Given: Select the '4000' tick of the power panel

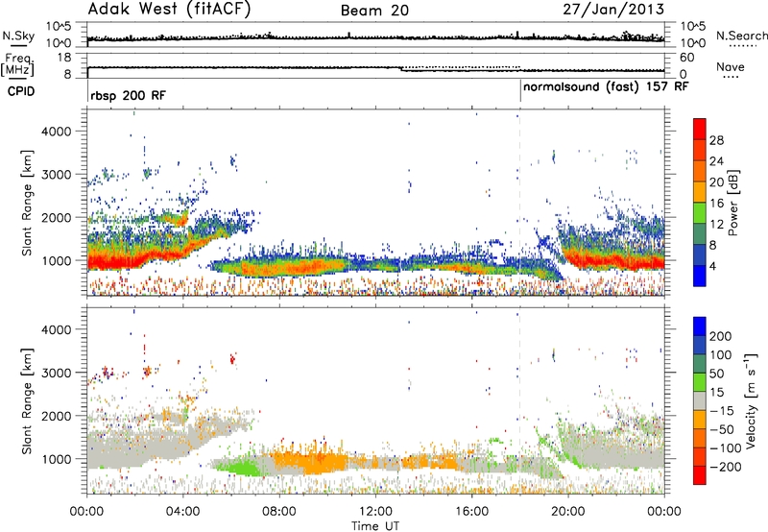Looking at the screenshot, I should tap(57, 132).
